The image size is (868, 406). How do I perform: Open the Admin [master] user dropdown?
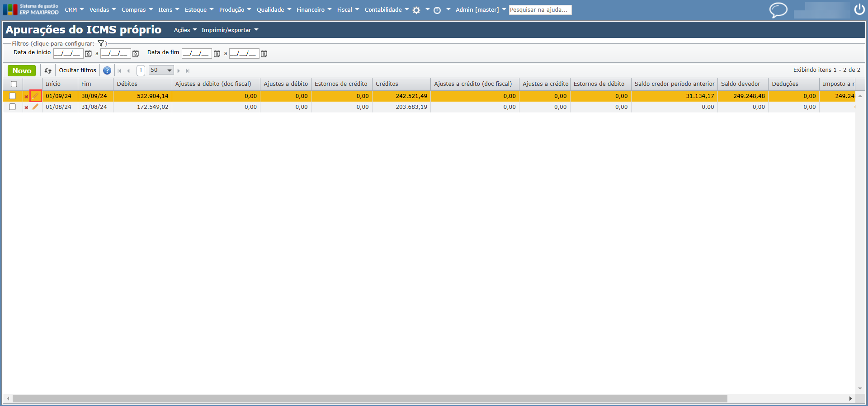pyautogui.click(x=481, y=10)
